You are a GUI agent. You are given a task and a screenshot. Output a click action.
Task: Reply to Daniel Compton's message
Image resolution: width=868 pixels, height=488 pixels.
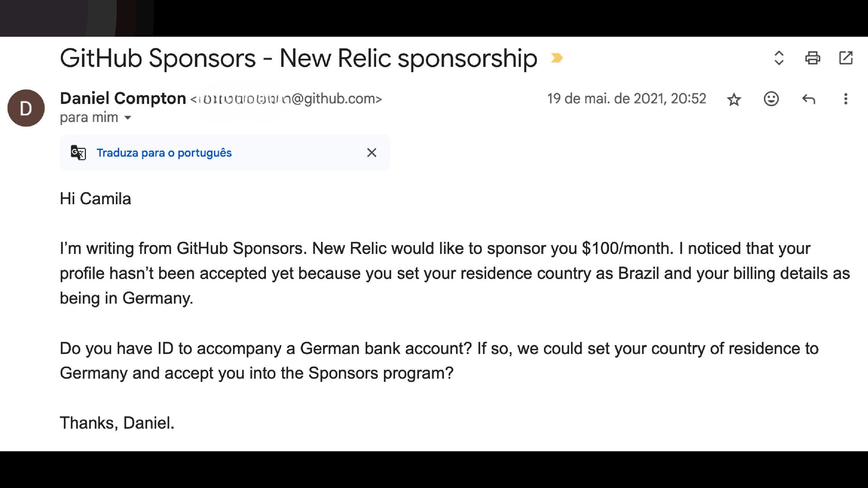coord(808,99)
